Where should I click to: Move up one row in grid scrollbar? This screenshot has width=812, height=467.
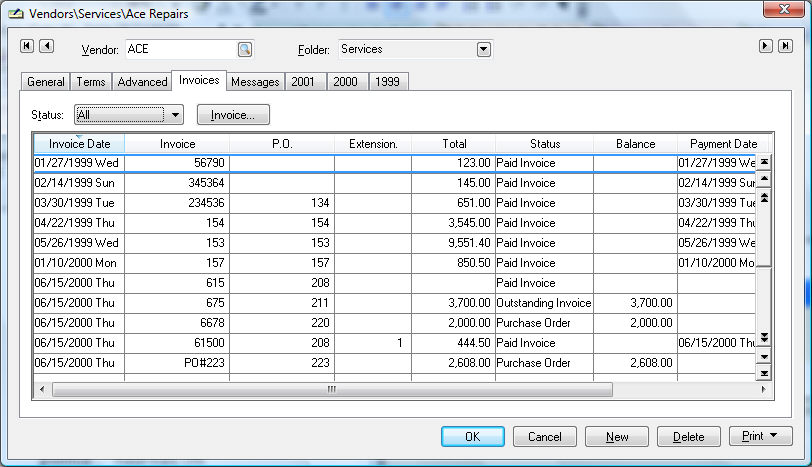point(764,179)
